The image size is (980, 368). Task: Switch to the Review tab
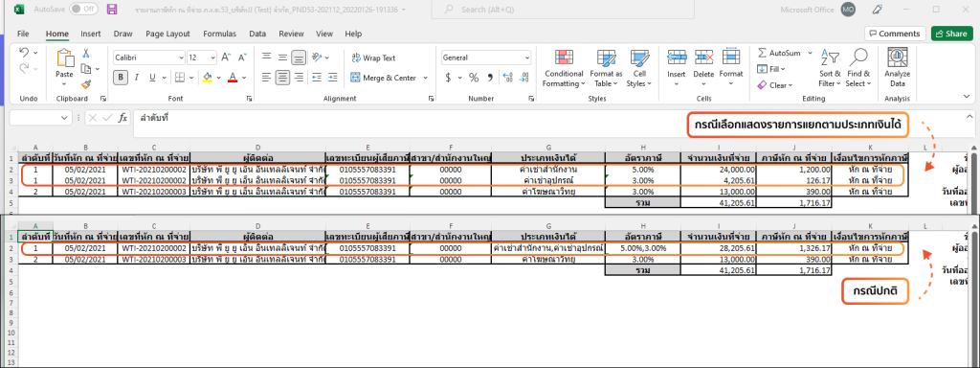point(291,34)
